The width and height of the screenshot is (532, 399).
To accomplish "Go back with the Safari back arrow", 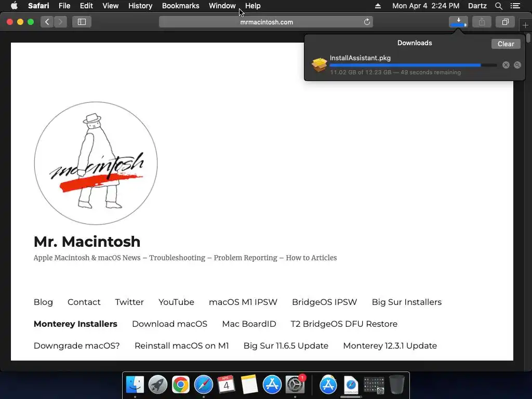I will 47,22.
